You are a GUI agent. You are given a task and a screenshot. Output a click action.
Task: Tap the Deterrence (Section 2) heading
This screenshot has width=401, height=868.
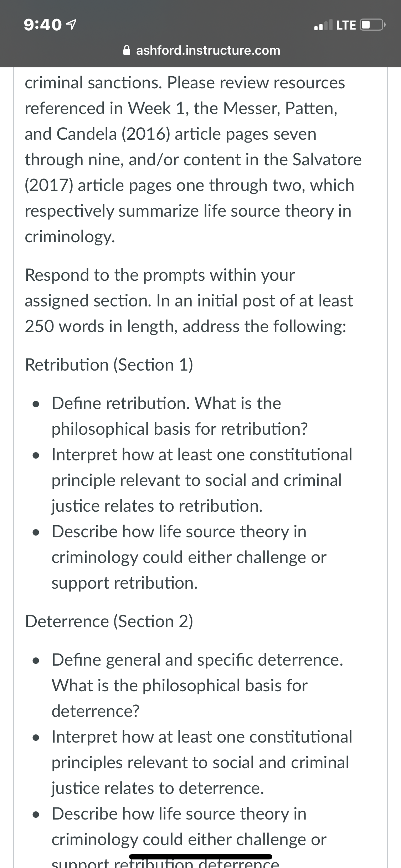[x=109, y=621]
